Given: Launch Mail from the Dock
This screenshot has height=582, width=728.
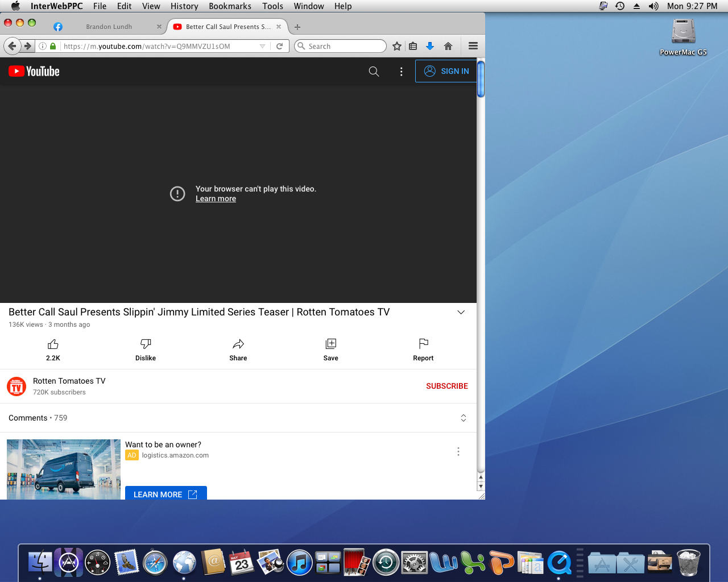Looking at the screenshot, I should (126, 563).
